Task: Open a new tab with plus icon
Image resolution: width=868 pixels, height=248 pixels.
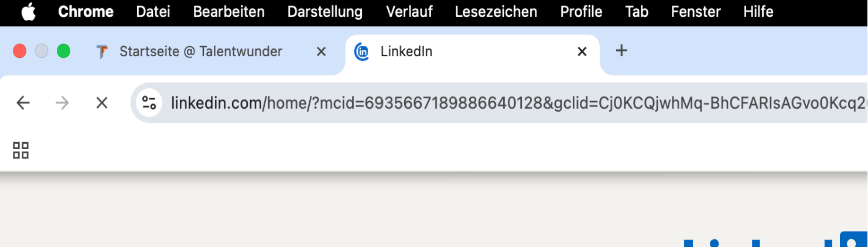Action: click(621, 51)
